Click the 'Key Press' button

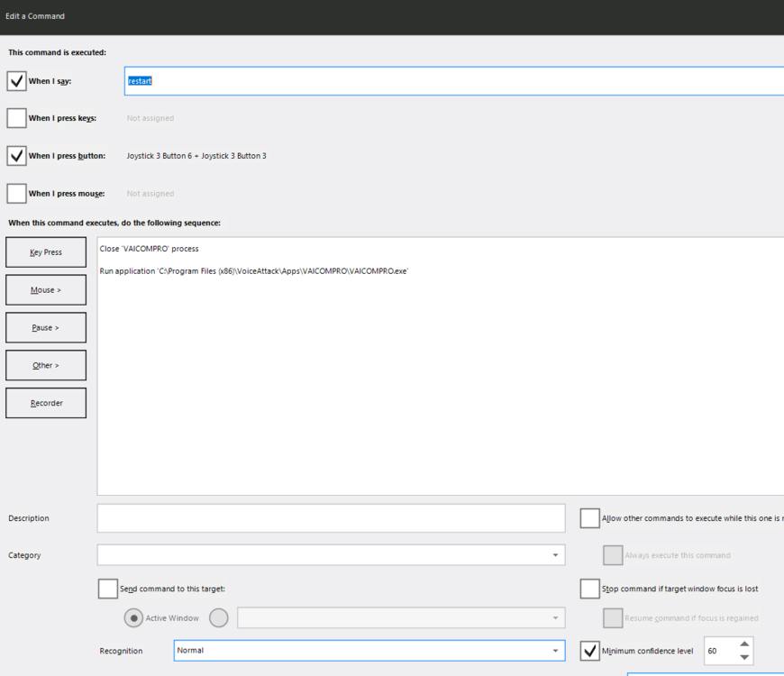(46, 252)
